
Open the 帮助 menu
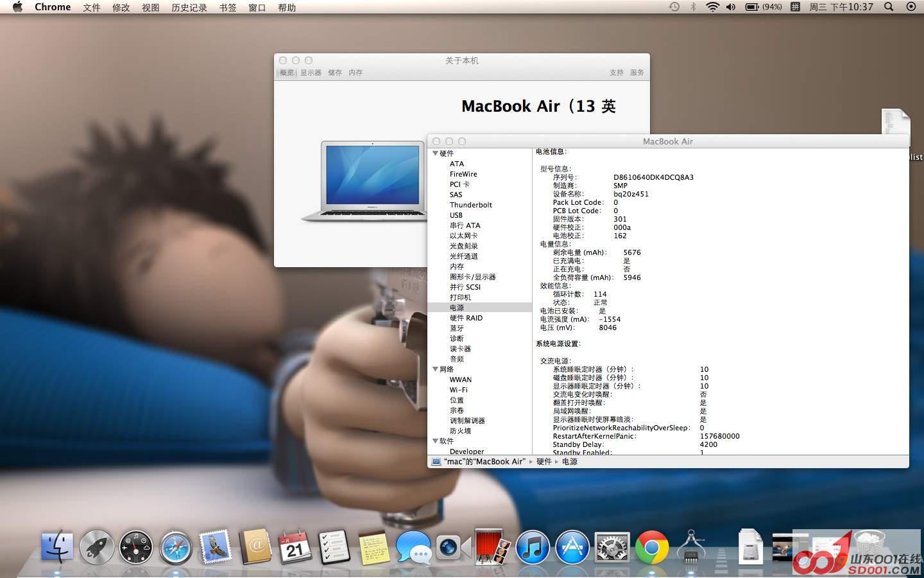pyautogui.click(x=287, y=7)
